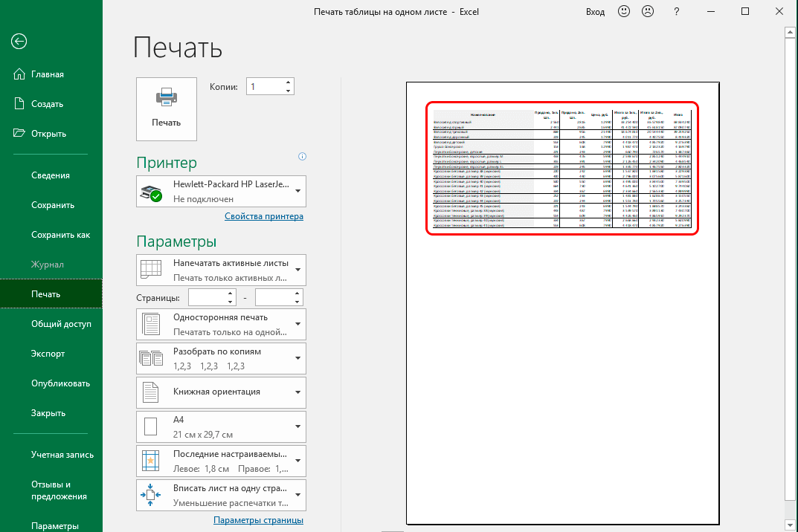
Task: Click the collate copies icon
Action: 151,358
